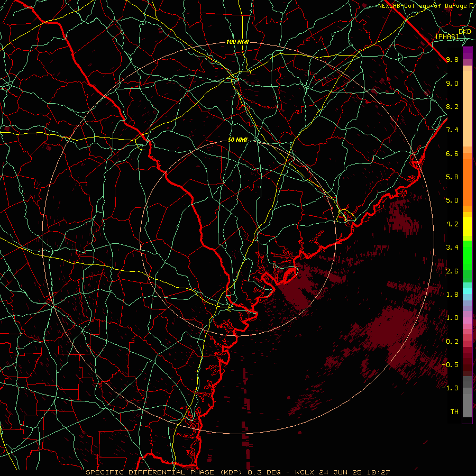Click the 6.6 color scale value

coord(452,153)
